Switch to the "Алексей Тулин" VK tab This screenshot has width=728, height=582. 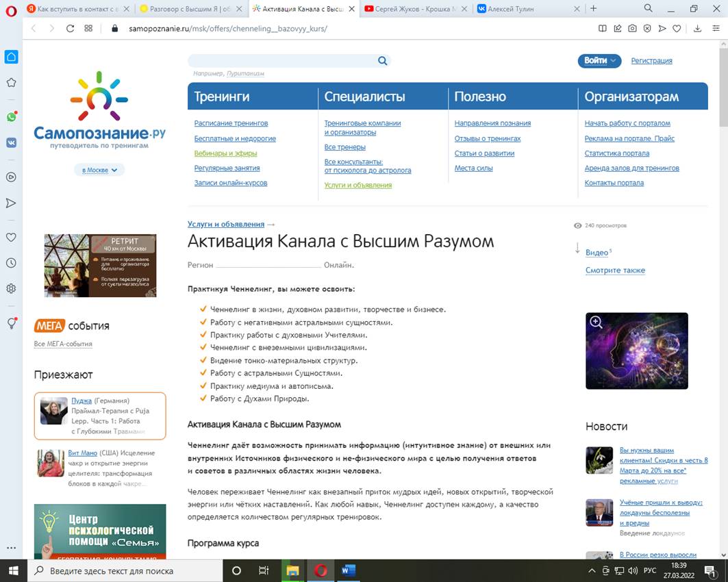[524, 9]
